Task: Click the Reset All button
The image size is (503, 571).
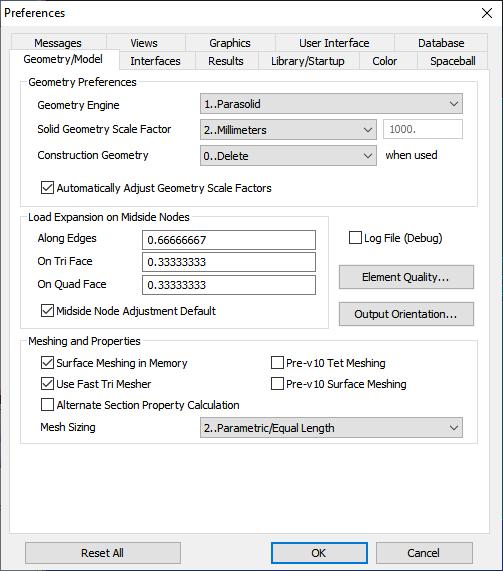Action: [x=103, y=553]
